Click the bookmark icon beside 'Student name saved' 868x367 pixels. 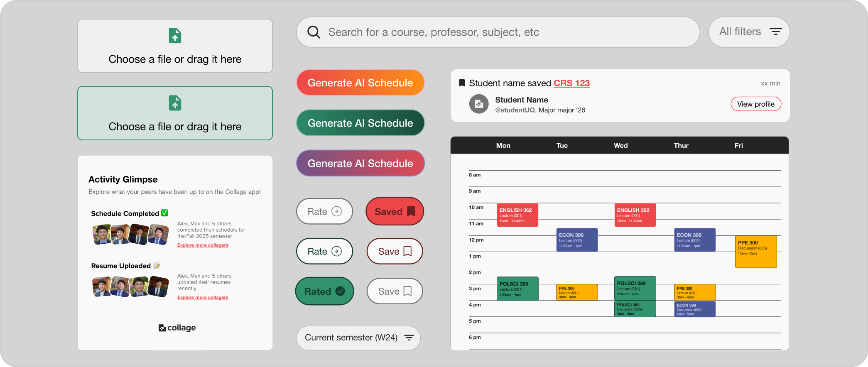tap(461, 83)
